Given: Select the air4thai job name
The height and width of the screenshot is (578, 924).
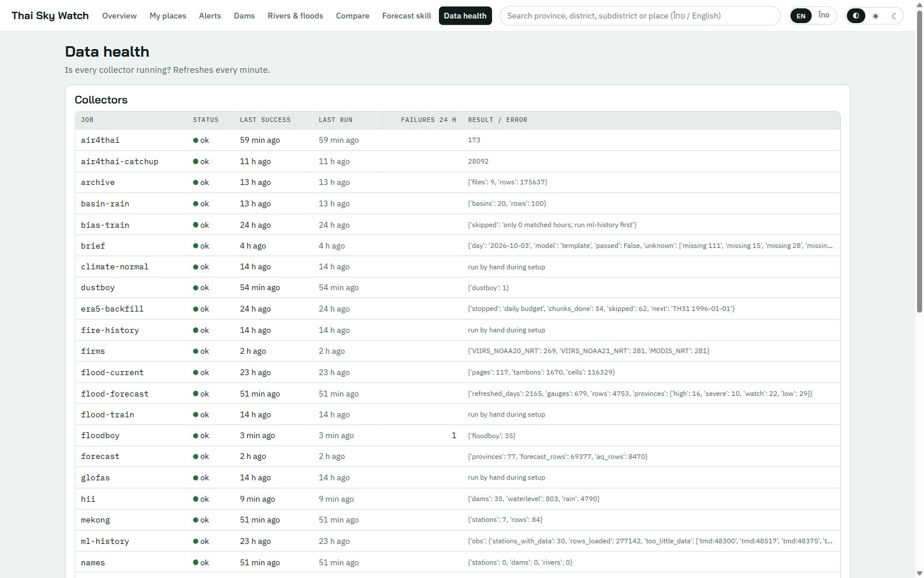Looking at the screenshot, I should (100, 140).
